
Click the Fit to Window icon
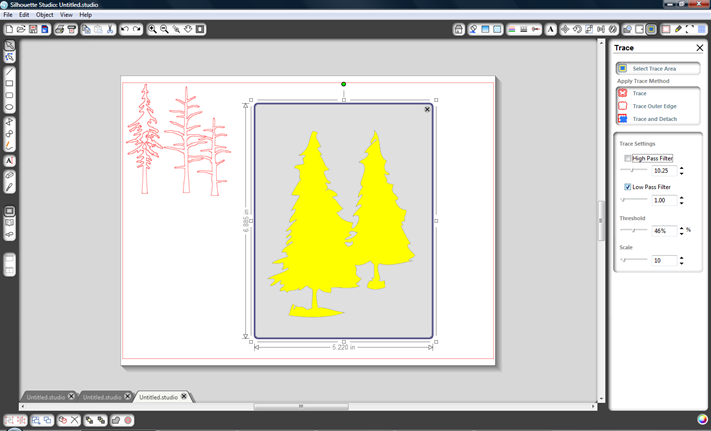click(200, 29)
